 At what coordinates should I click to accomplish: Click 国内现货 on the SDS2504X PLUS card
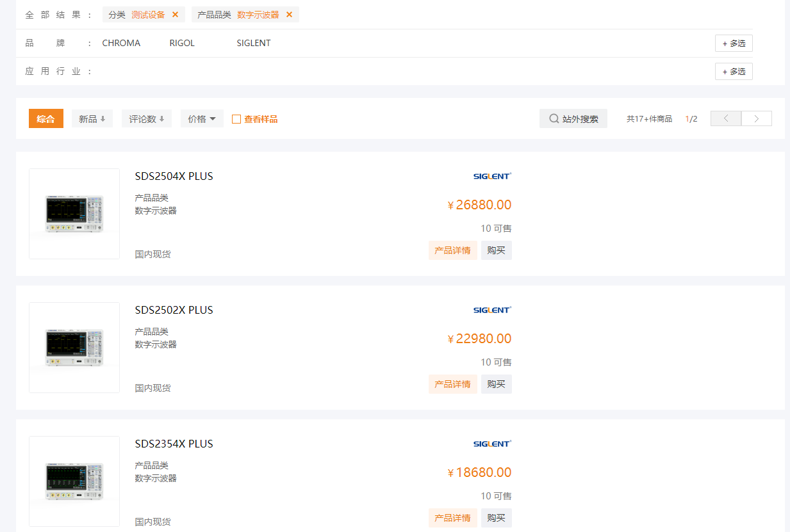(x=153, y=254)
